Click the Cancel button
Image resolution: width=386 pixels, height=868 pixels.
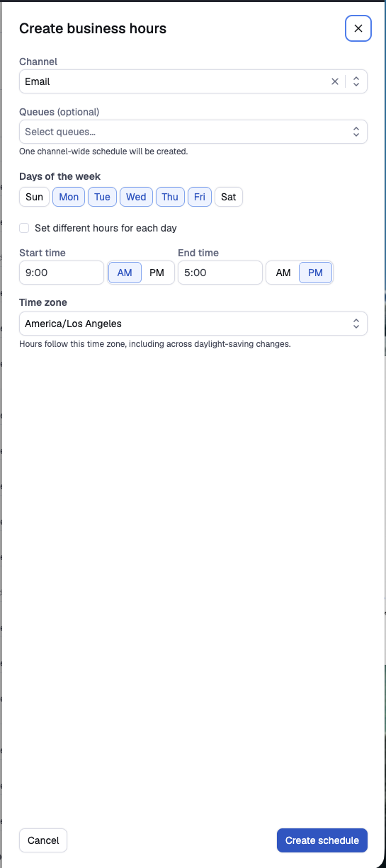click(x=43, y=840)
